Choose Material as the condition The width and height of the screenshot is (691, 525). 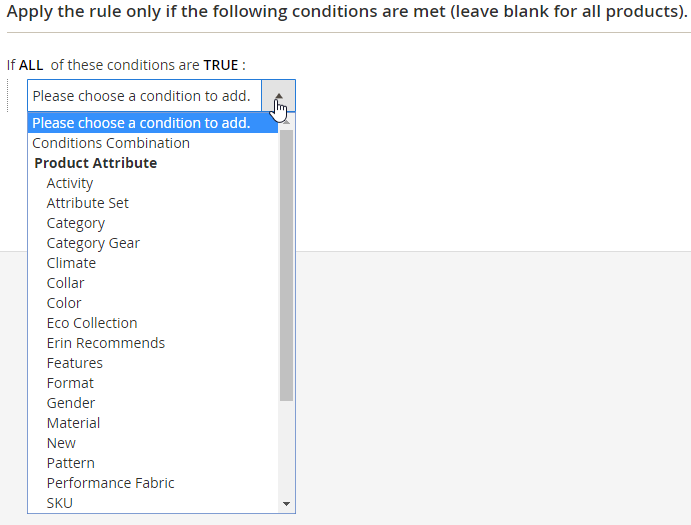click(x=73, y=423)
